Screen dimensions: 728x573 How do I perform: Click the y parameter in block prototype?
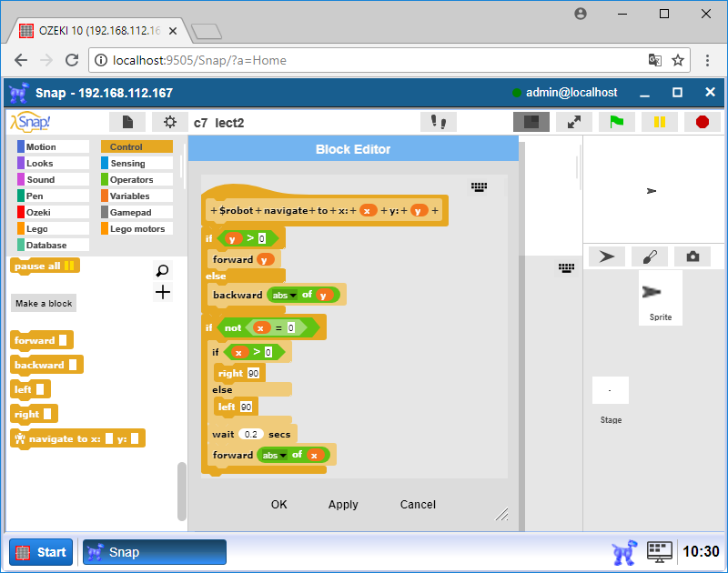pyautogui.click(x=419, y=211)
